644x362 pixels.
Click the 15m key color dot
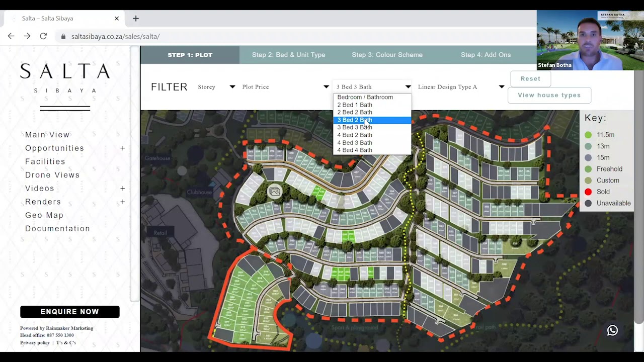[x=588, y=158]
